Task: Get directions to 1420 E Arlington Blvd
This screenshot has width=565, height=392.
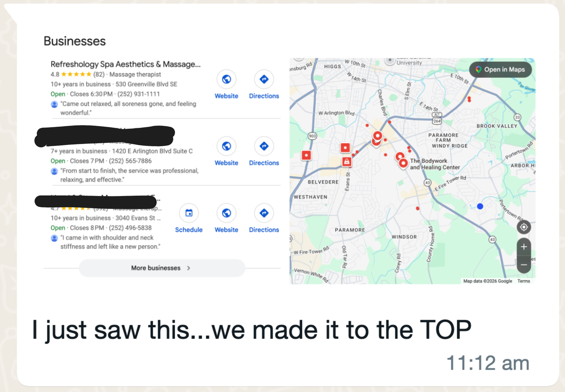Action: click(264, 146)
